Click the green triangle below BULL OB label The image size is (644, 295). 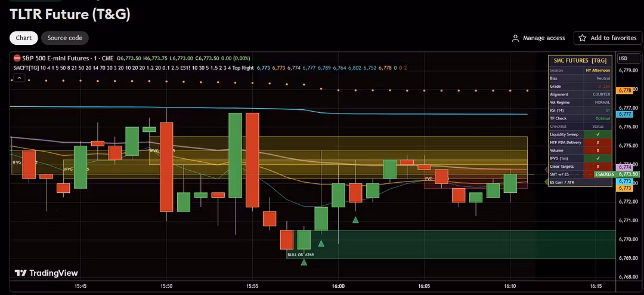[304, 262]
